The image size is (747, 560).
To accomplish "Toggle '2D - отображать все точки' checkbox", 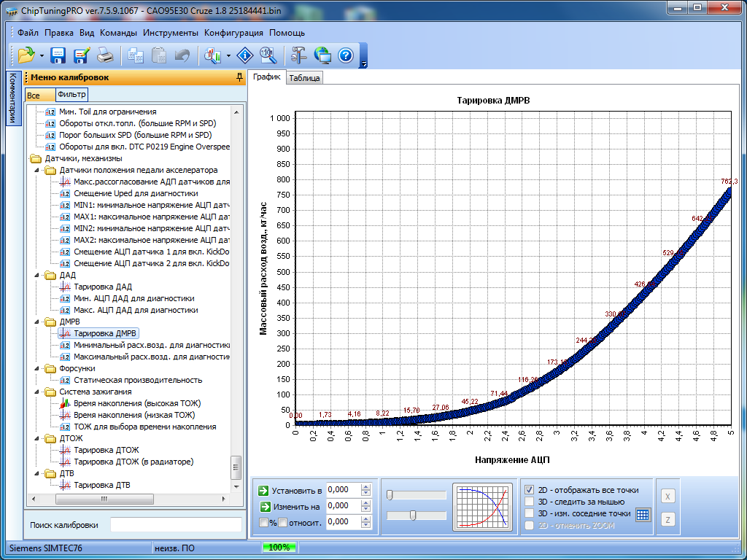I will (x=530, y=490).
